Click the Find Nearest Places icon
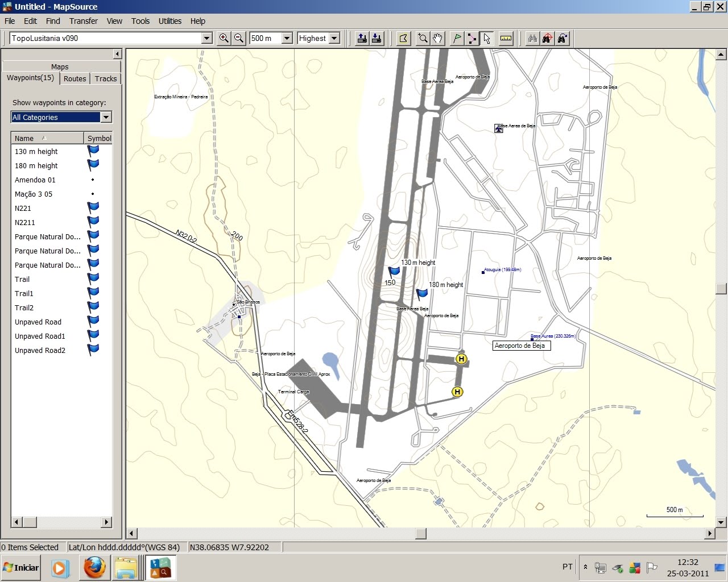The image size is (728, 582). point(547,38)
